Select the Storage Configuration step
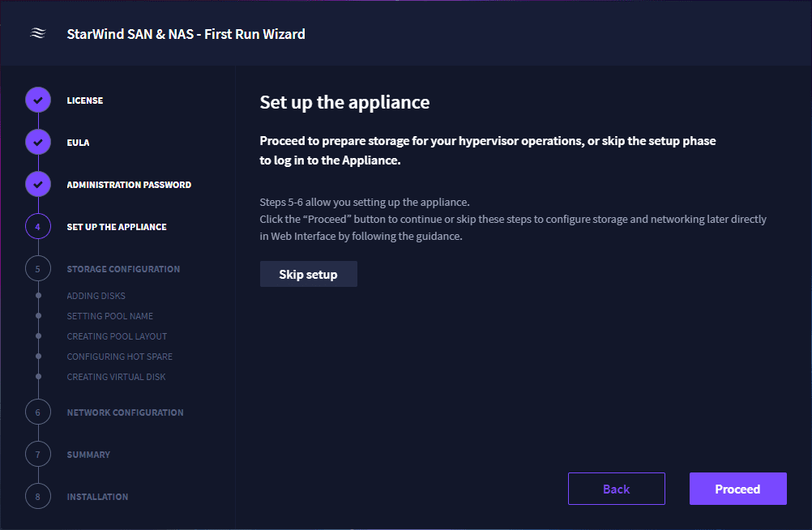 click(123, 269)
